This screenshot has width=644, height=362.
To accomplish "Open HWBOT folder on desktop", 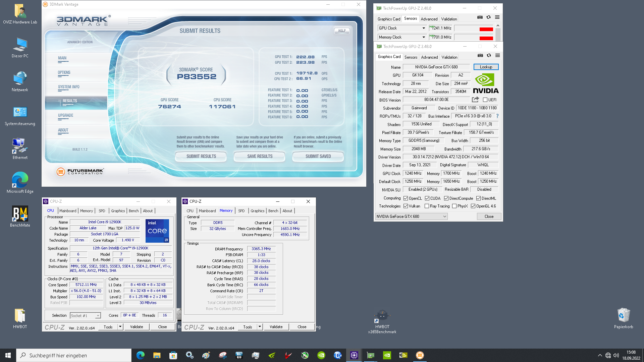I will [x=20, y=318].
